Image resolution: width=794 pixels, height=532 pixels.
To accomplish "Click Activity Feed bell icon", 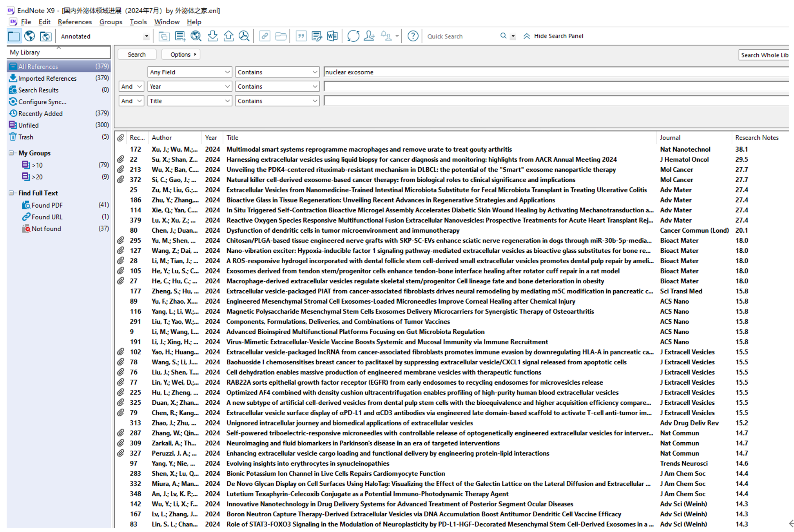I will [x=386, y=36].
